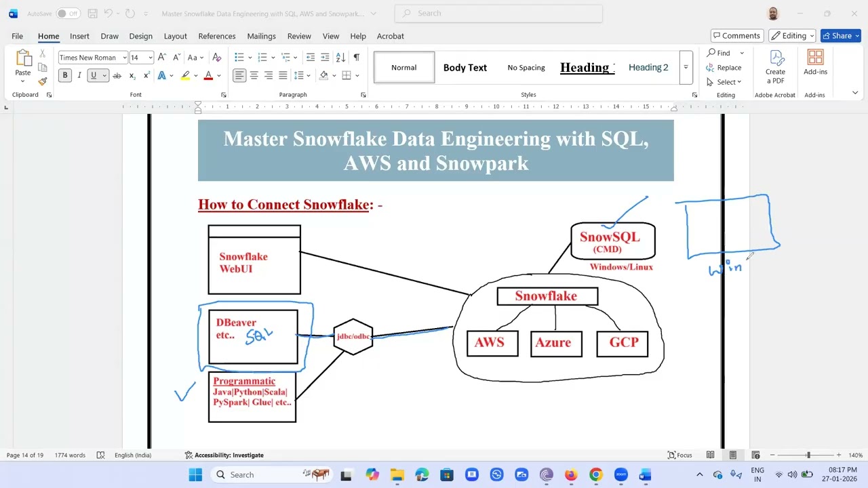Click Replace in the Editing group
This screenshot has height=488, width=868.
(x=724, y=68)
